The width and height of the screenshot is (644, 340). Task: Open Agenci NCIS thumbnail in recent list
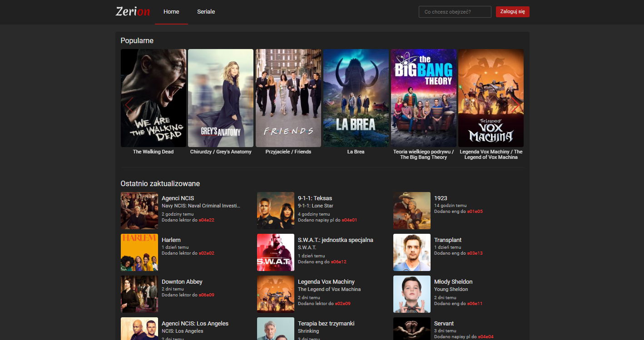coord(139,211)
